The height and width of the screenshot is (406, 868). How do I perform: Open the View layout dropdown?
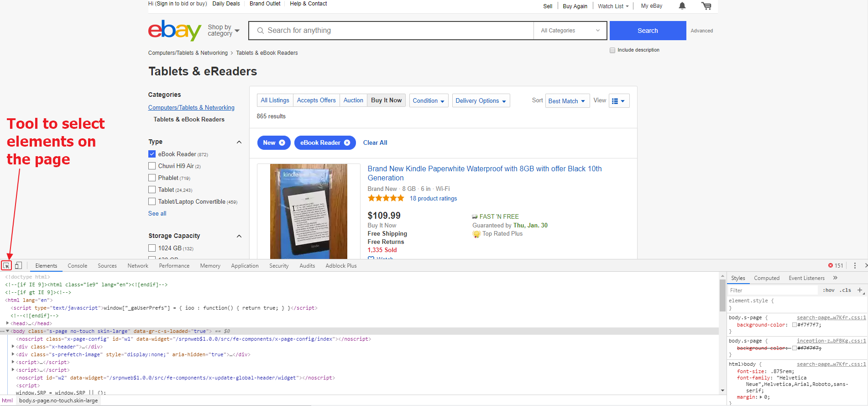coord(619,101)
